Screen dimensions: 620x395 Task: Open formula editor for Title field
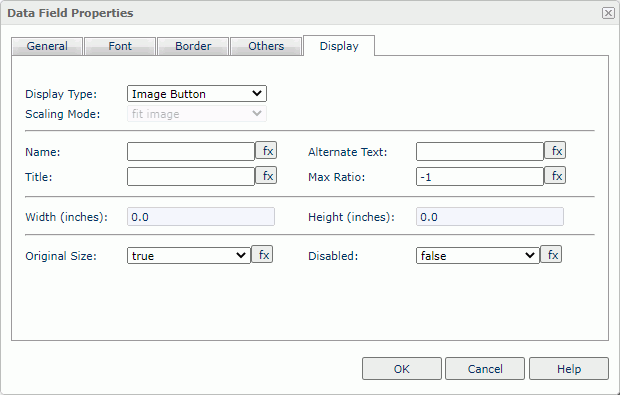coord(266,176)
